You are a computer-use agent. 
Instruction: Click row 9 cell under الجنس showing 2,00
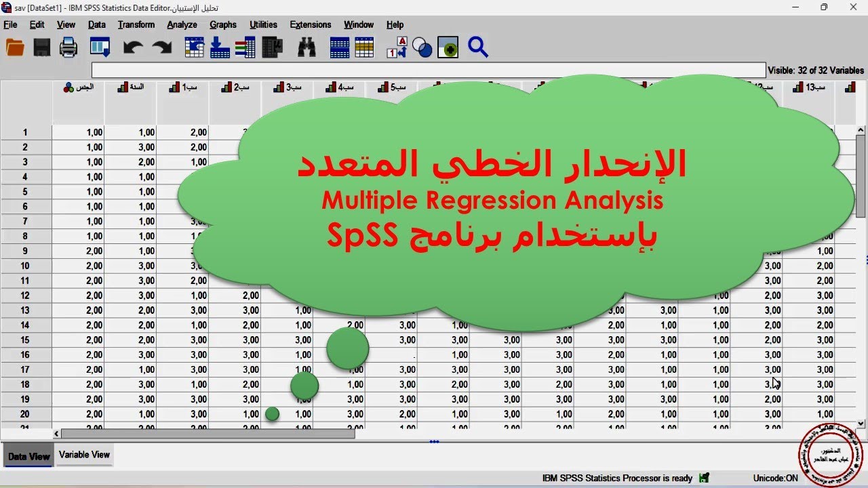click(x=78, y=251)
